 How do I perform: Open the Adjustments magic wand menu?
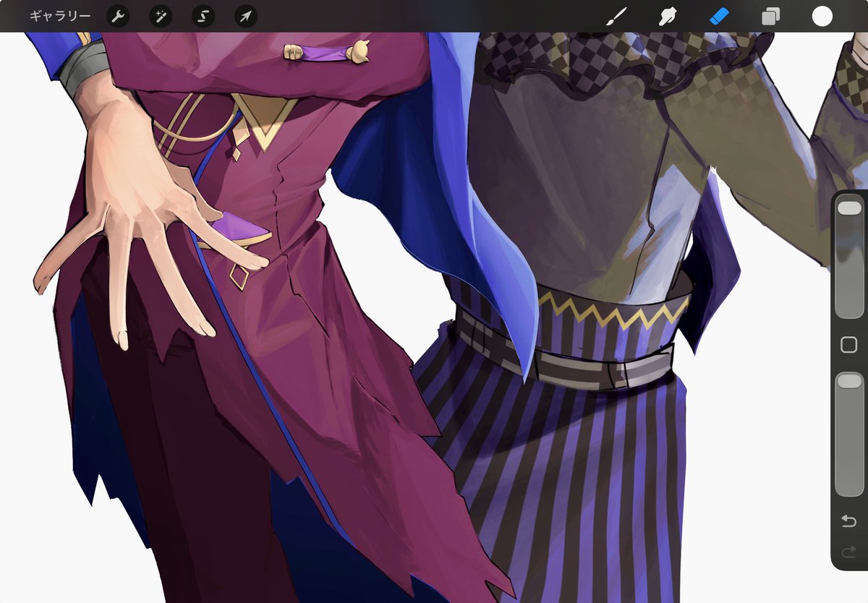161,16
